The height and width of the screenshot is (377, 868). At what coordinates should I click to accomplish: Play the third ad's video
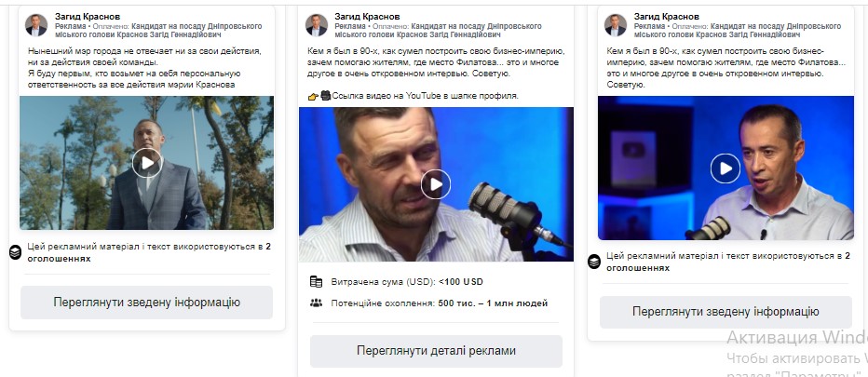point(726,168)
